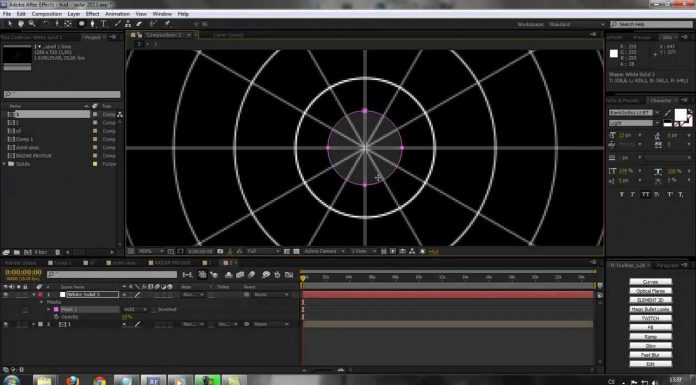Viewport: 696px width, 385px height.
Task: Click White Solid 3 red label color swatch
Action: (x=40, y=294)
